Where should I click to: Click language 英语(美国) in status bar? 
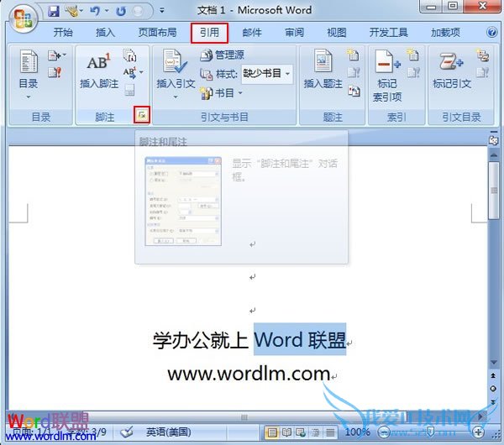point(170,432)
